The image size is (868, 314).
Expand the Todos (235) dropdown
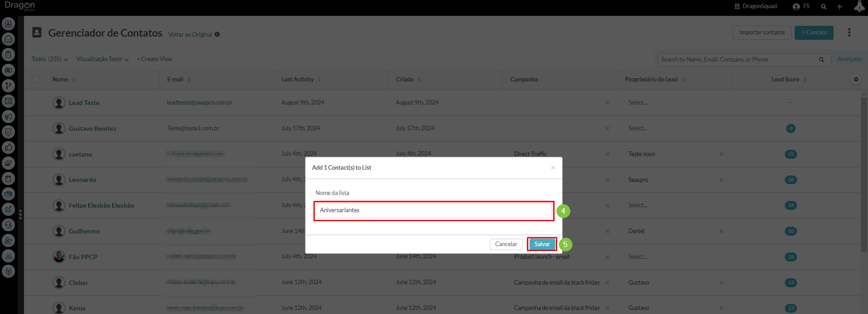(x=50, y=59)
